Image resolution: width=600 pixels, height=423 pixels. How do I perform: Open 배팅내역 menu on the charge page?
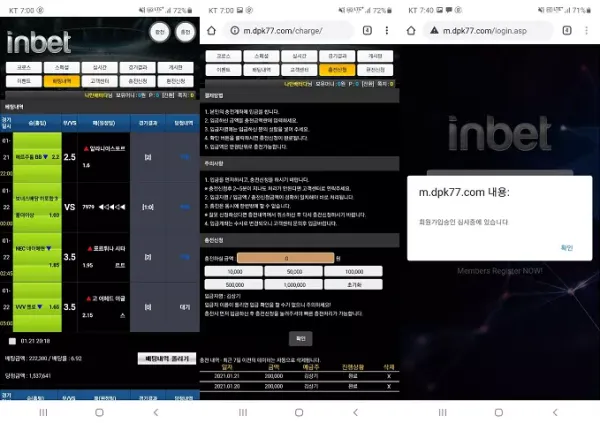261,70
